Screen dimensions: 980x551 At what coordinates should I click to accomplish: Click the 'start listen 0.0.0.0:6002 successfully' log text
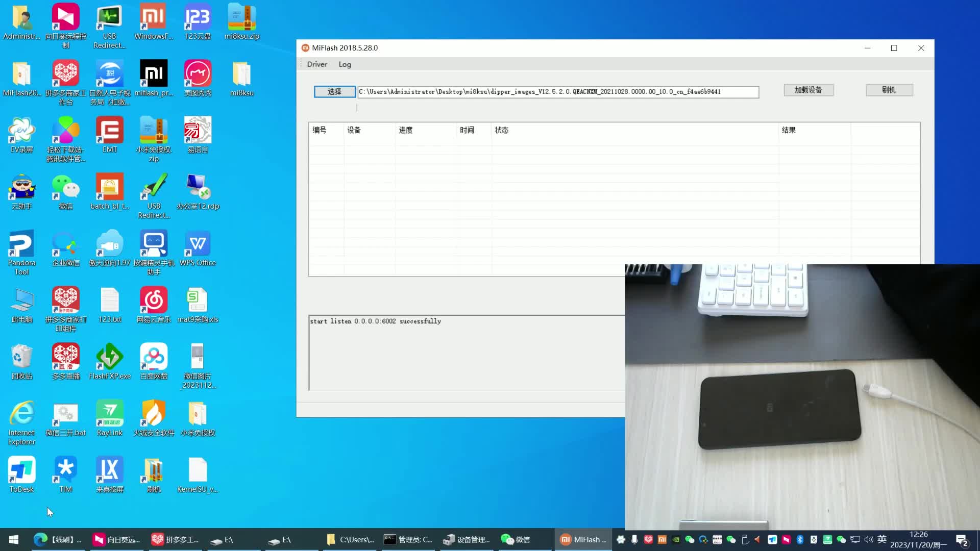376,321
